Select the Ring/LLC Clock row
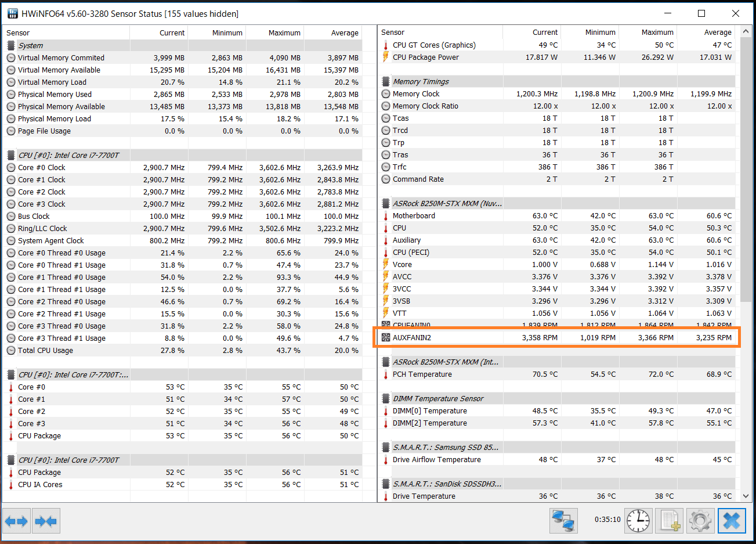Image resolution: width=756 pixels, height=544 pixels. 182,228
